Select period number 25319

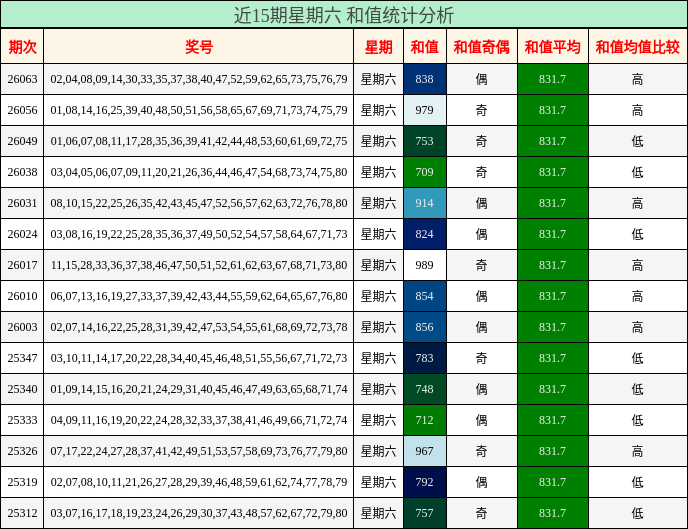coord(22,482)
